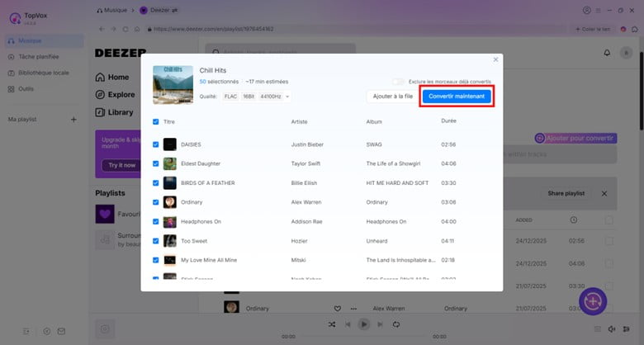
Task: Click the Try it now button
Action: pyautogui.click(x=121, y=165)
